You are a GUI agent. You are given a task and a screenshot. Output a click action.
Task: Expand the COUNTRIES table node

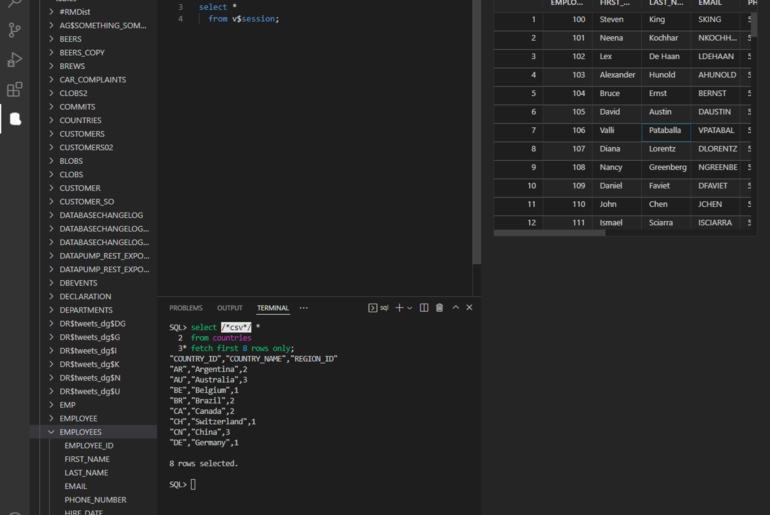(x=52, y=120)
